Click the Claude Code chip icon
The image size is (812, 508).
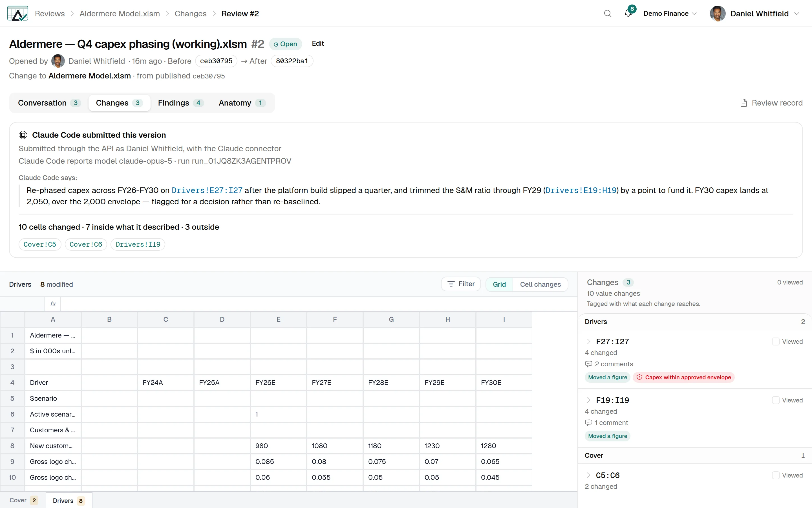[x=23, y=135]
